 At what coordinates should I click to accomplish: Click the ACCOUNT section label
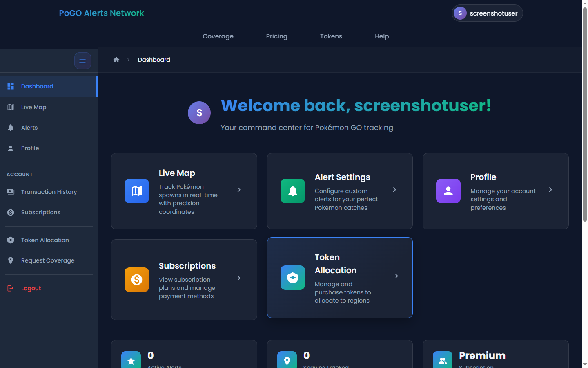tap(20, 175)
